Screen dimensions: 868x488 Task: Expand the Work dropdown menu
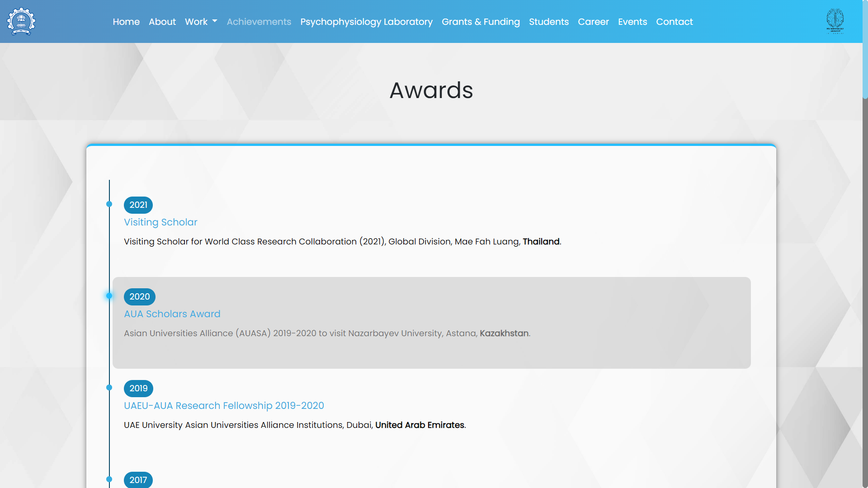(x=201, y=22)
